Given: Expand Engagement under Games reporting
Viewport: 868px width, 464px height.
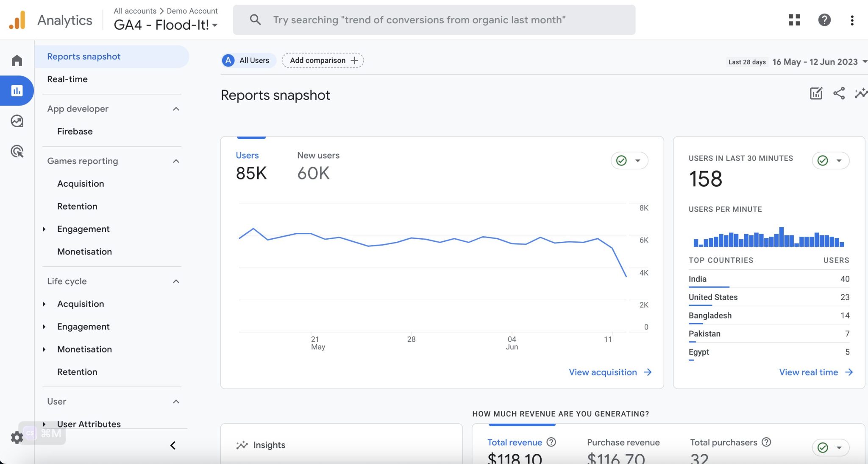Looking at the screenshot, I should tap(44, 229).
